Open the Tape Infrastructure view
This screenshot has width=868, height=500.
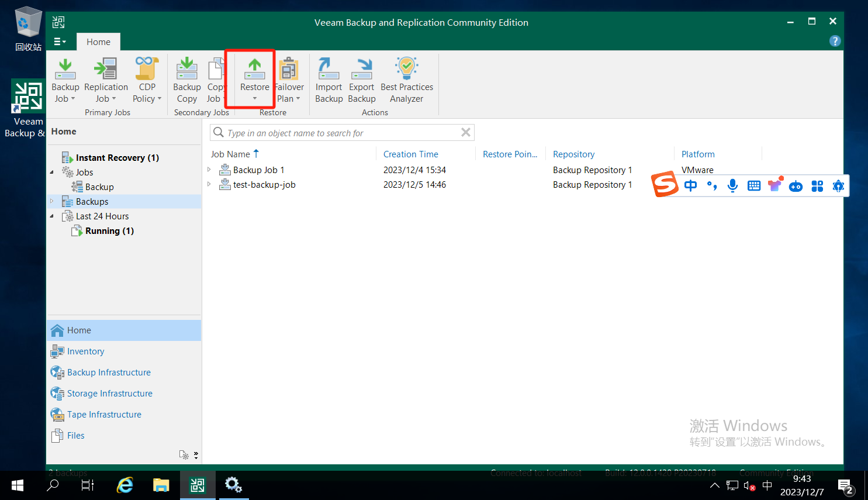(x=124, y=415)
